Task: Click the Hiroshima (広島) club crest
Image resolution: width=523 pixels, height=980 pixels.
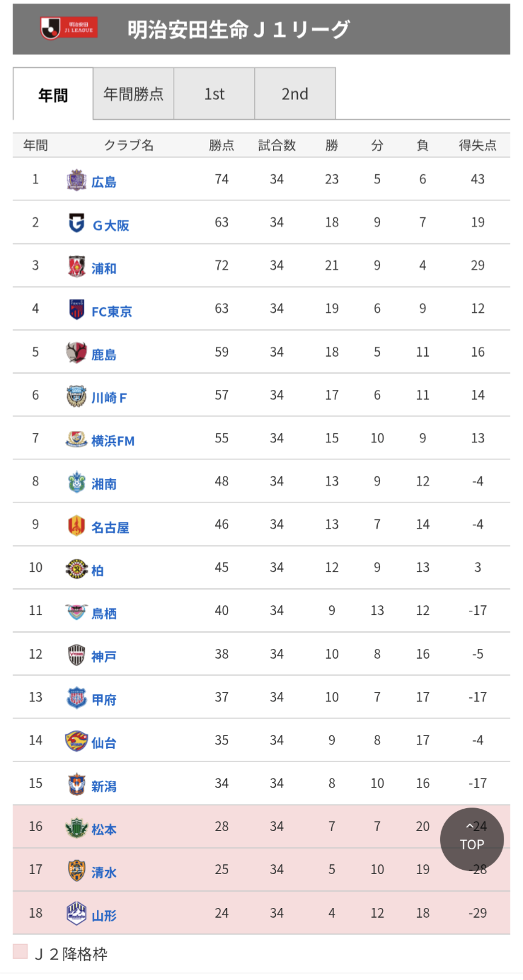Action: point(76,180)
